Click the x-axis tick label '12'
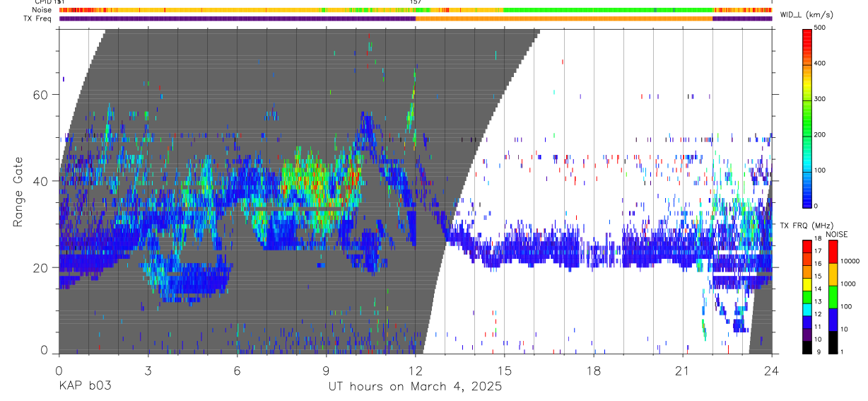This screenshot has width=868, height=401. (x=415, y=371)
